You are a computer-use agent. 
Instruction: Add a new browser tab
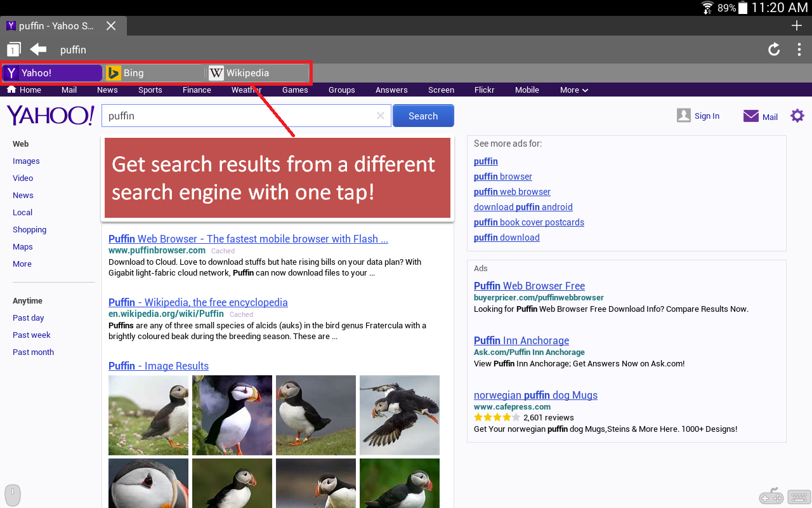click(797, 25)
